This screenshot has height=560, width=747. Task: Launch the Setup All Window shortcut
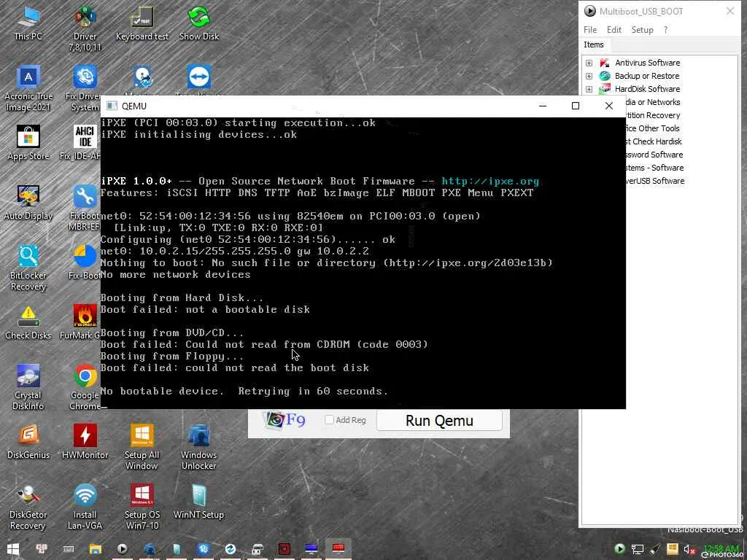click(142, 447)
